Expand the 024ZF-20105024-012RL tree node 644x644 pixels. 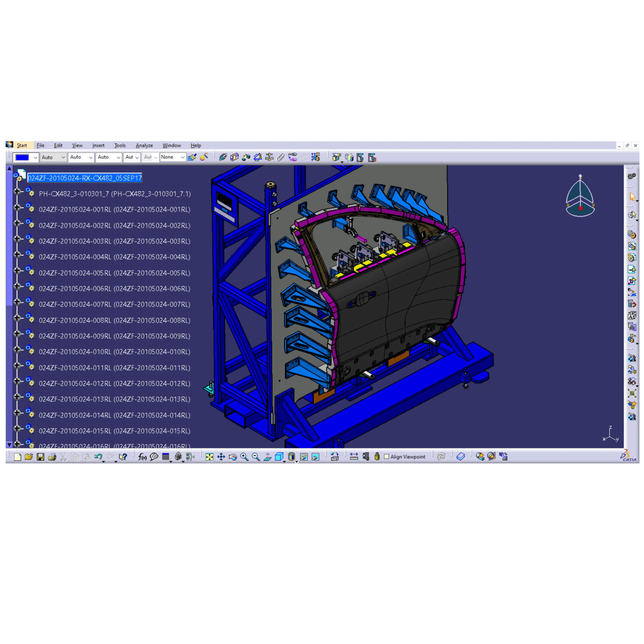pyautogui.click(x=17, y=381)
